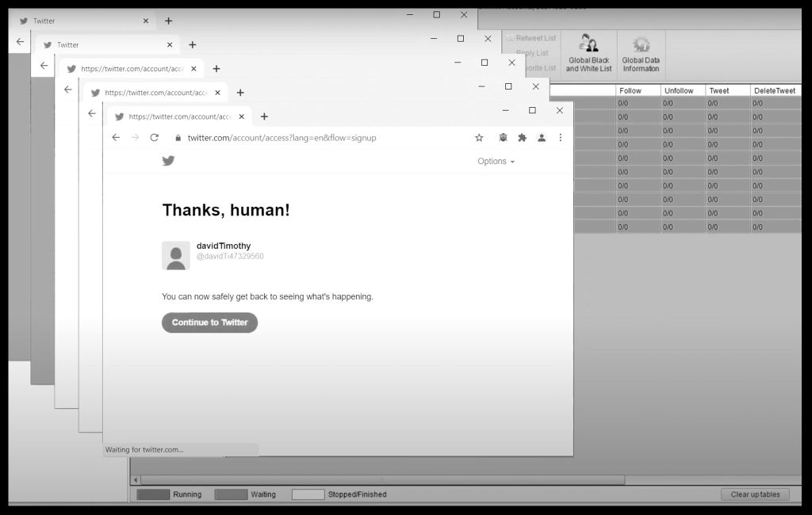Viewport: 812px width, 515px height.
Task: Select the tab in the third browser window
Action: pos(132,68)
